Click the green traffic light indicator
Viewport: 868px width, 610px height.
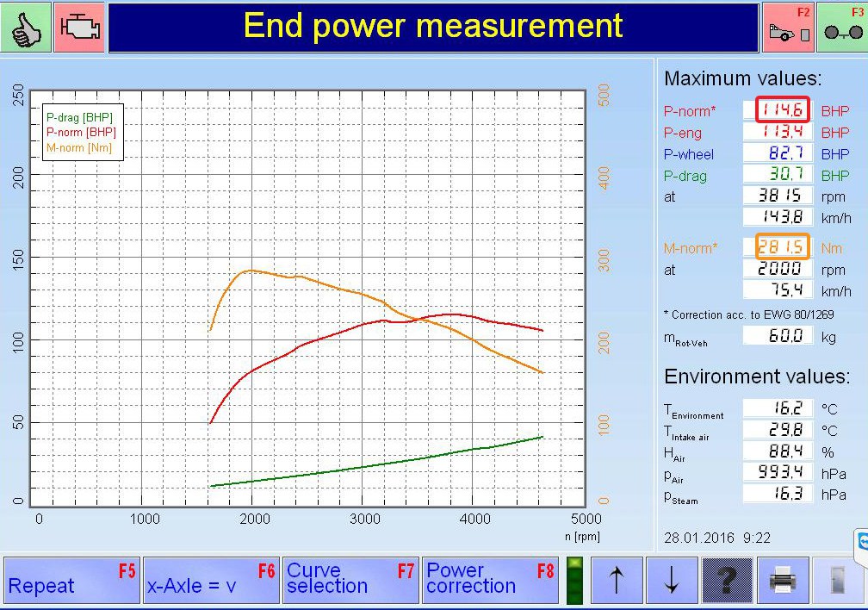click(x=575, y=581)
